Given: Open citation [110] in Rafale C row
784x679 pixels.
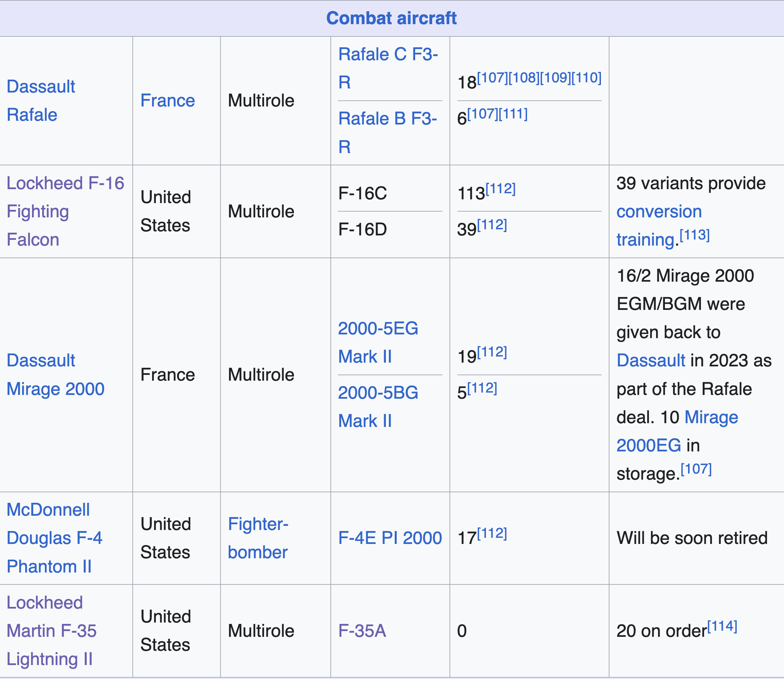Looking at the screenshot, I should [587, 78].
